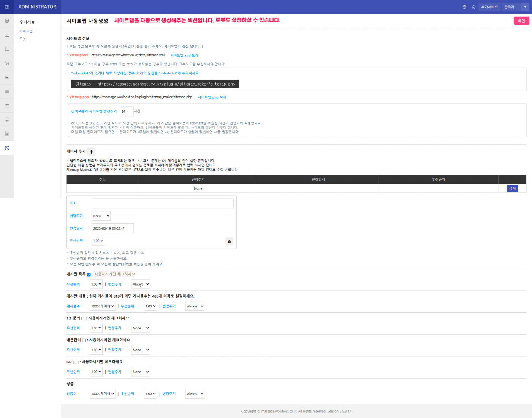Click the home icon in the top bar
This screenshot has height=418, width=532.
coord(473,7)
